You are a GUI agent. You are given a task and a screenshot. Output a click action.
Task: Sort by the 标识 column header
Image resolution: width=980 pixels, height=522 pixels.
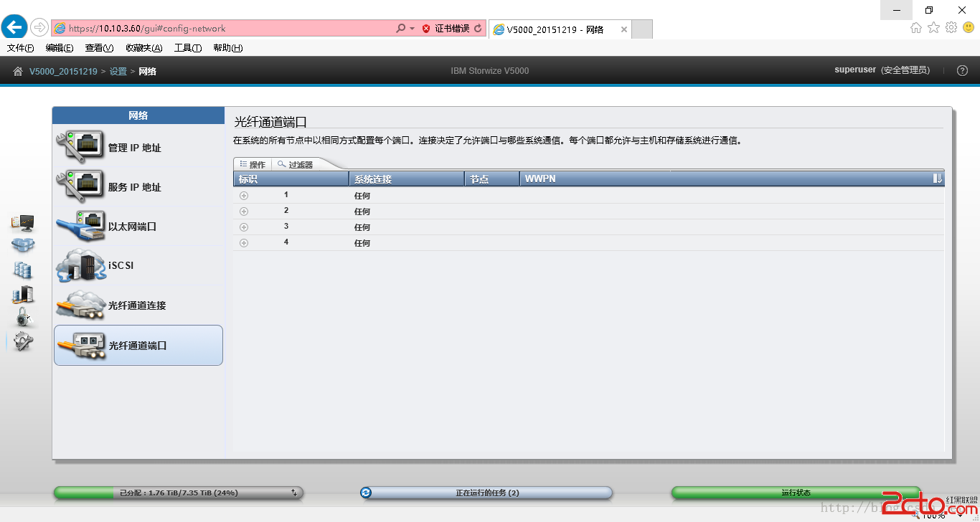(x=291, y=179)
